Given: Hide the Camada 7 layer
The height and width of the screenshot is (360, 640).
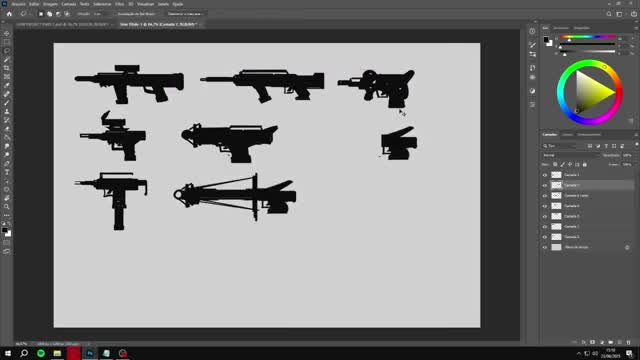Looking at the screenshot, I should 544,185.
